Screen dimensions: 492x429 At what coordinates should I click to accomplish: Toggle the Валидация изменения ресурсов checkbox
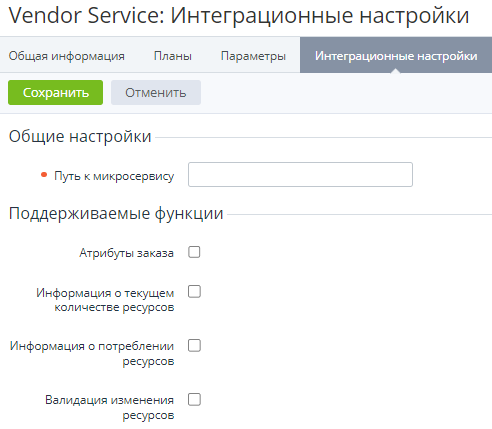click(194, 399)
